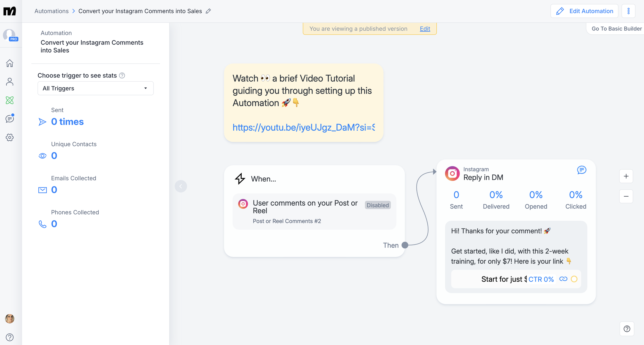Open the three-dot more options menu
The height and width of the screenshot is (345, 644).
[x=628, y=11]
